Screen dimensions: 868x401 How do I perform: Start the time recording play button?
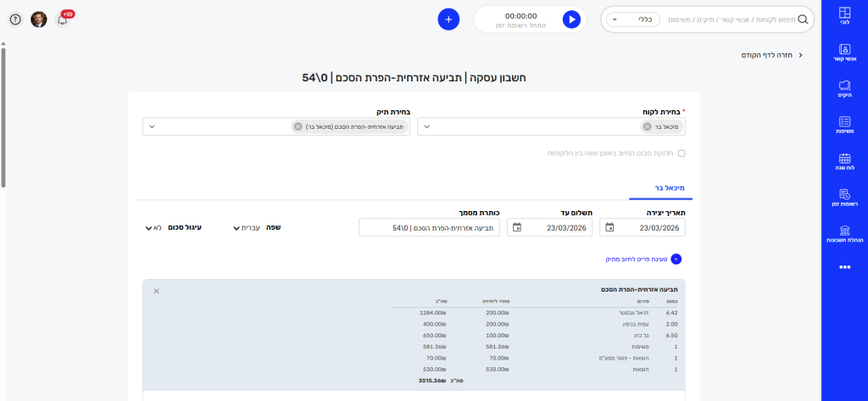point(571,19)
